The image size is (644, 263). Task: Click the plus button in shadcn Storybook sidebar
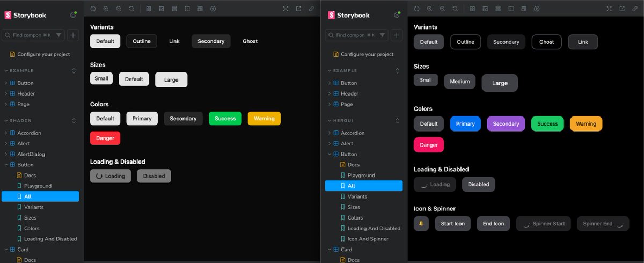[x=73, y=35]
